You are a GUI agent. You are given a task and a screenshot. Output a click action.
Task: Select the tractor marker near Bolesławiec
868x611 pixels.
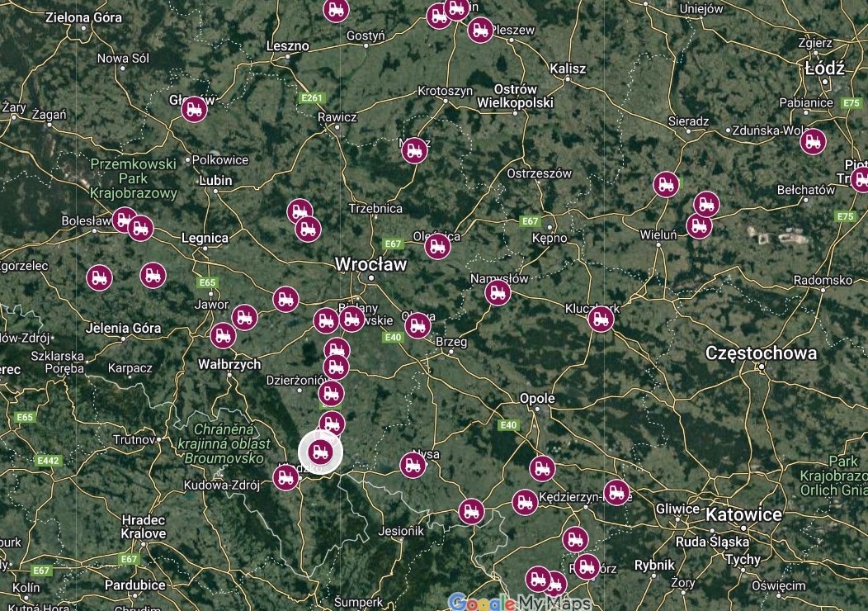[125, 220]
